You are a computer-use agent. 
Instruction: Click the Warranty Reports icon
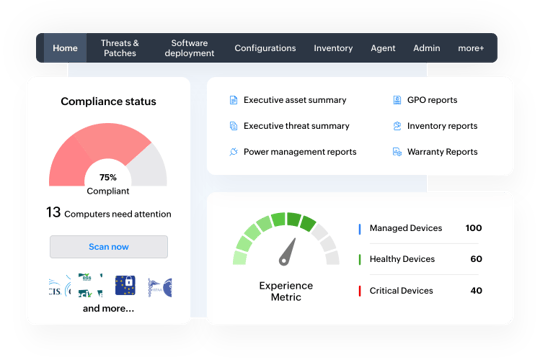397,152
